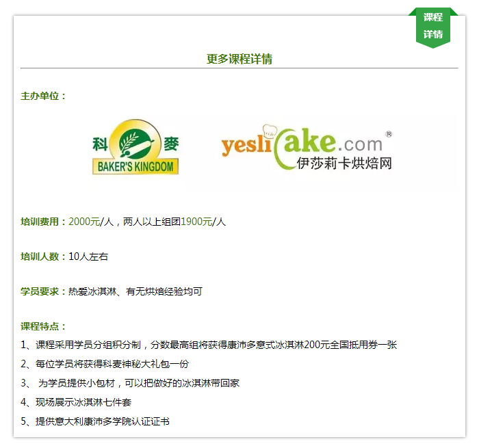Click the wheat emblem in Baker's Kingdom logo

135,142
